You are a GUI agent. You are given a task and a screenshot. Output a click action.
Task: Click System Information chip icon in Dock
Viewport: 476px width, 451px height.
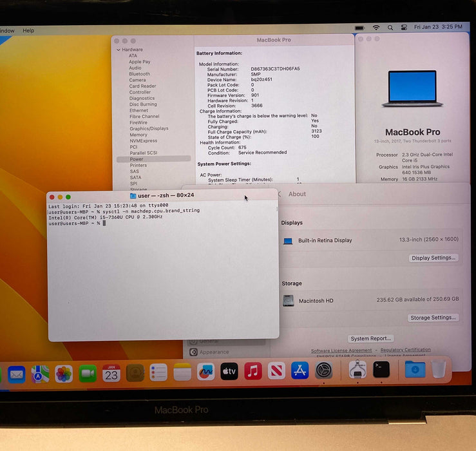(357, 369)
